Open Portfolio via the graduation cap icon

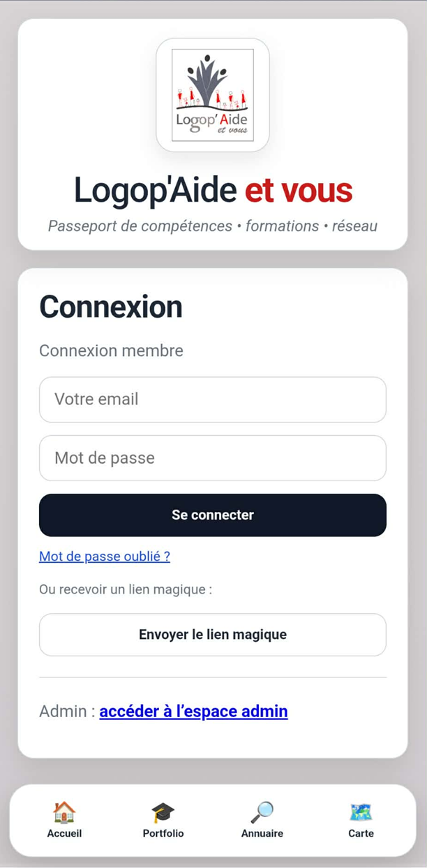coord(163,812)
